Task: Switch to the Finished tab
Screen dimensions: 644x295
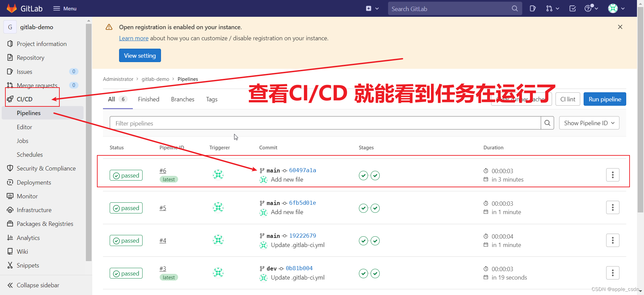Action: 149,99
